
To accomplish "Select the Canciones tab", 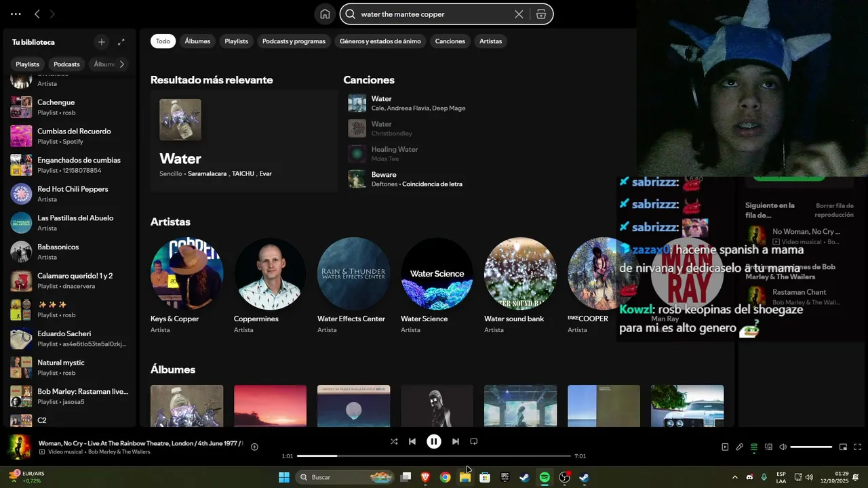I will (x=450, y=41).
